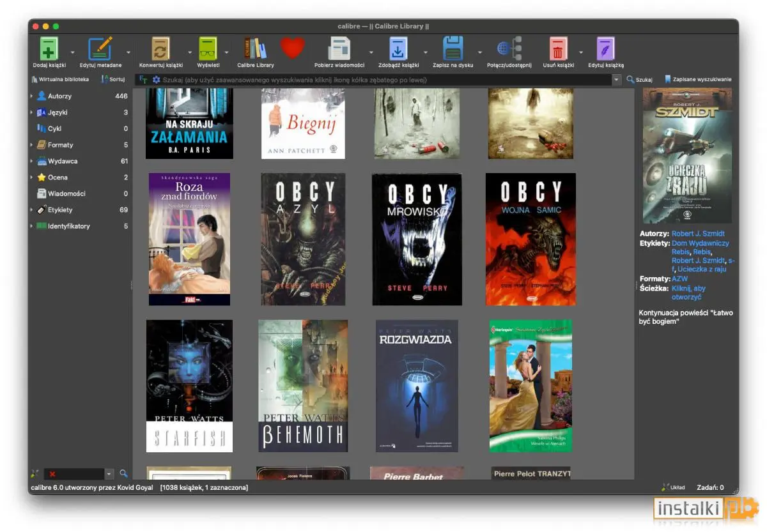Open dropdown arrow next to Dodaj książki
Screen dimensions: 767x532
click(72, 52)
